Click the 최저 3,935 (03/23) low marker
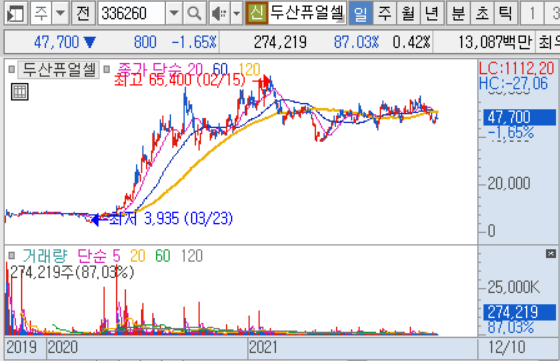Viewport: 560px width, 361px height. (x=171, y=219)
